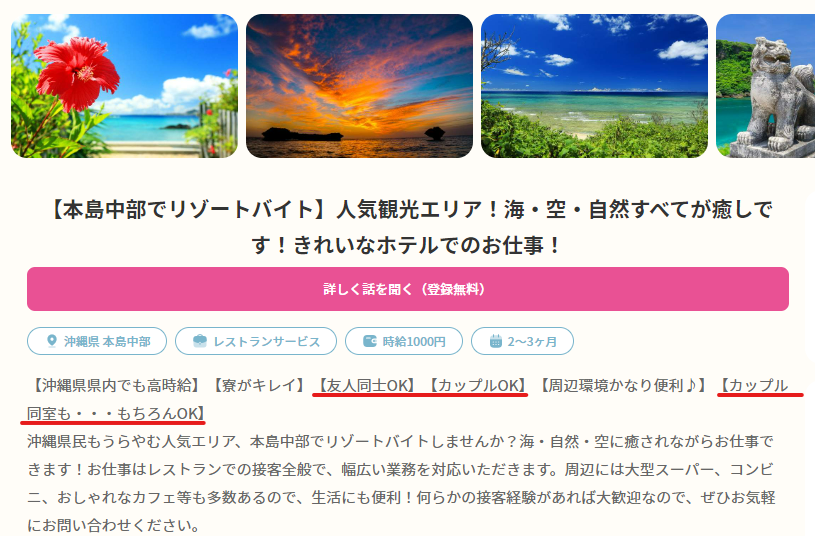Image resolution: width=815 pixels, height=536 pixels.
Task: Click the underlined 【友人同士OK】 text
Action: 367,385
